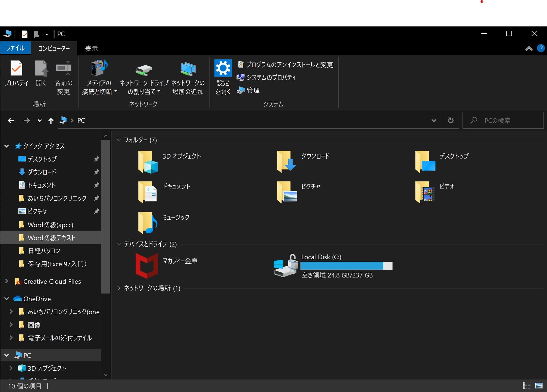Click the プロパティ (Properties) ribbon icon
Image resolution: width=547 pixels, height=392 pixels.
(16, 69)
